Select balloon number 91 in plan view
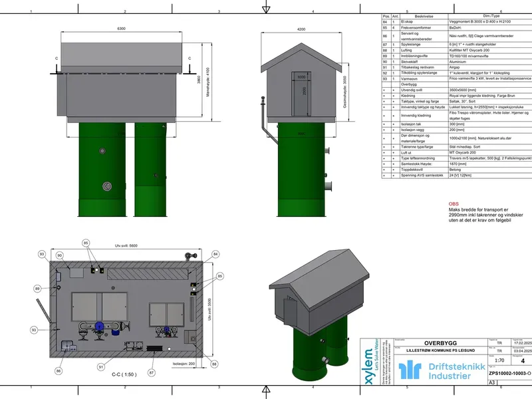532x399 pixels. click(x=101, y=367)
